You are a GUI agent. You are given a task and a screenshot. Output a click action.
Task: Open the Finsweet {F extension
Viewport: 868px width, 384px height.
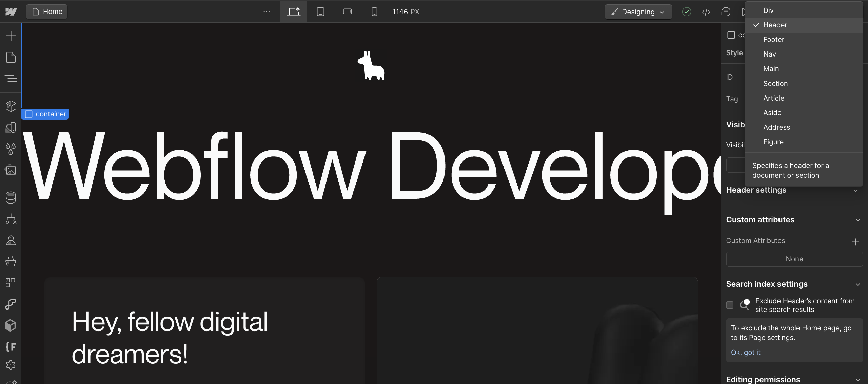(11, 347)
